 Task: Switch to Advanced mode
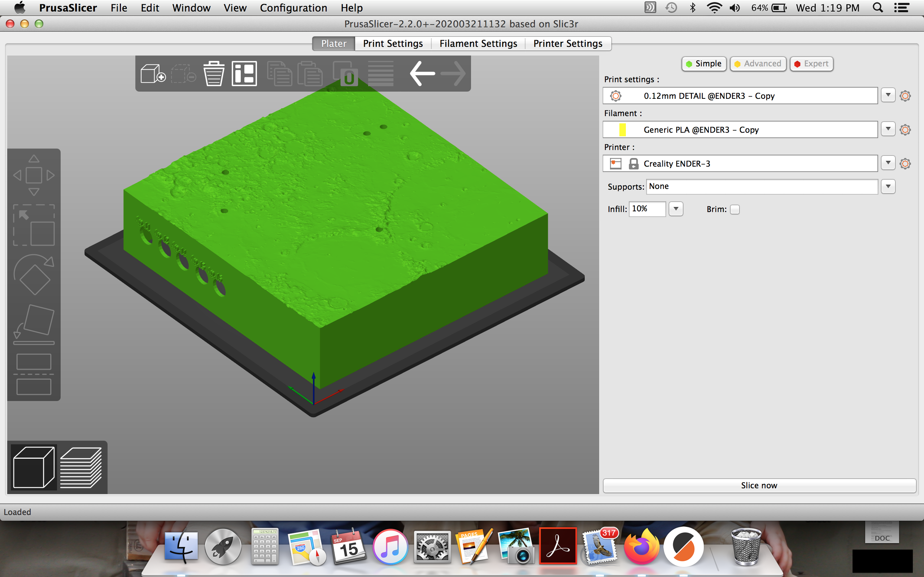758,64
